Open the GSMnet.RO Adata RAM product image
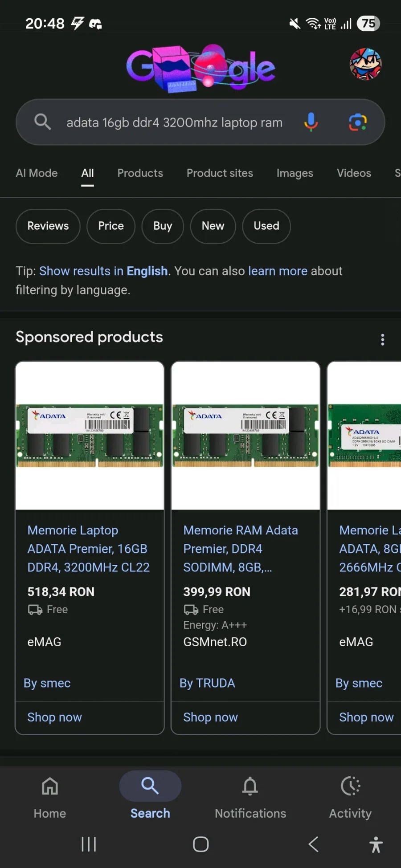This screenshot has width=401, height=868. click(246, 435)
